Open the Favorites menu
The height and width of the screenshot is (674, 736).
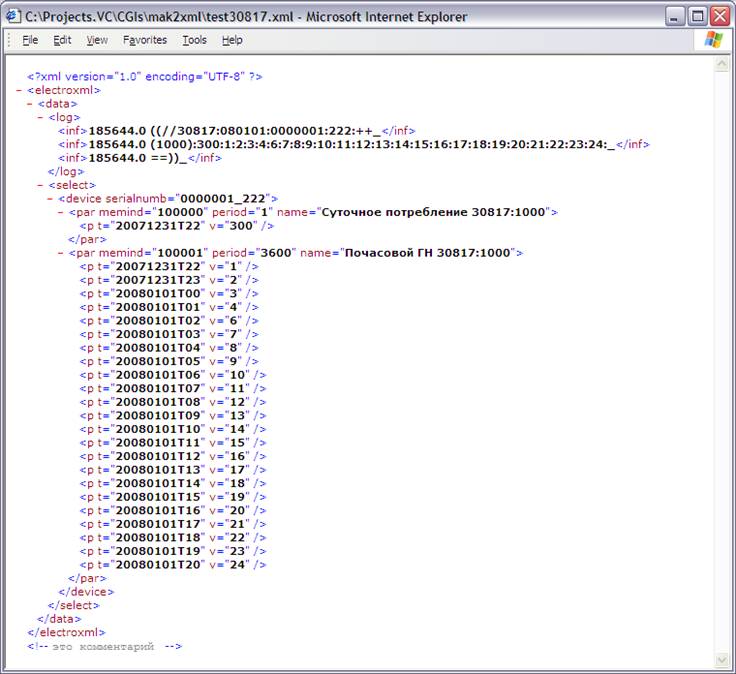[145, 40]
